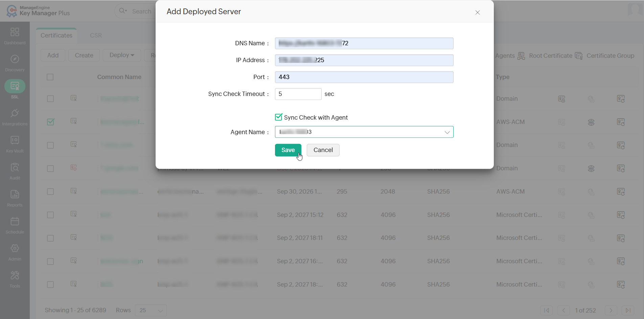Click the Key Manager Plus logo
The height and width of the screenshot is (319, 644).
click(38, 11)
